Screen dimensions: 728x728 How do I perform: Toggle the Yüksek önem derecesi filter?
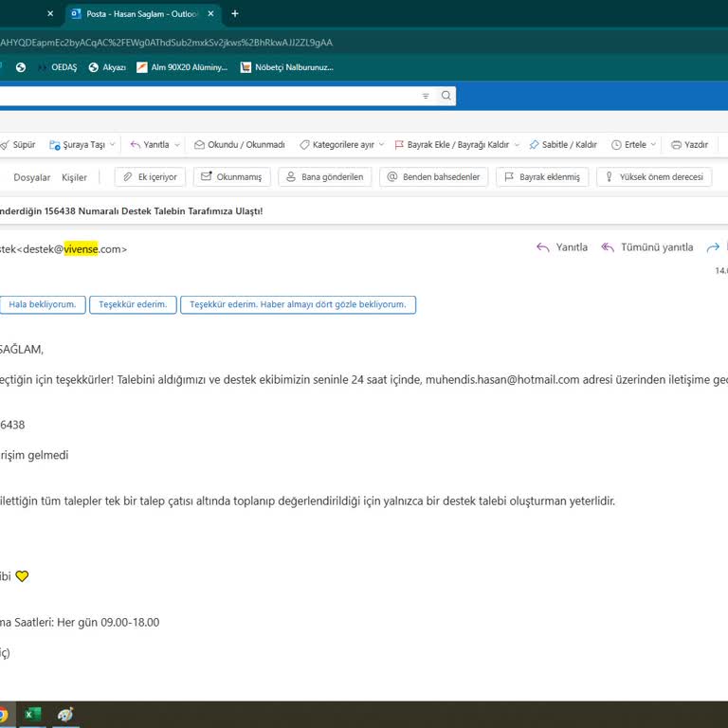point(654,177)
